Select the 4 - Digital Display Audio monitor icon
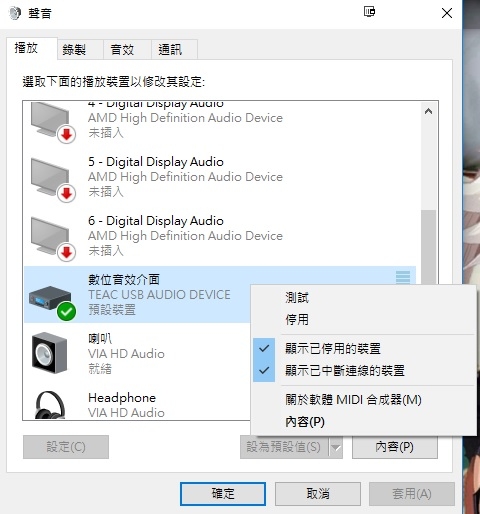 (x=53, y=122)
